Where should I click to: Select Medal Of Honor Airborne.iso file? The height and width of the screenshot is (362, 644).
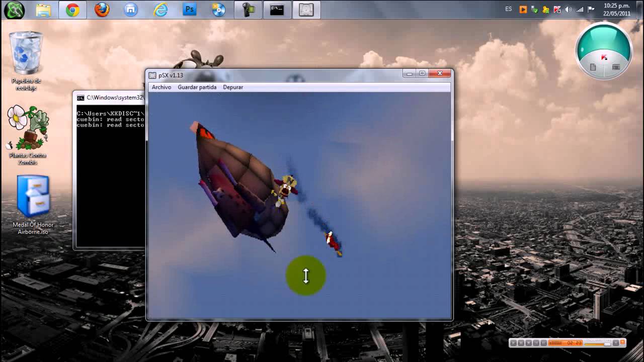[x=33, y=205]
